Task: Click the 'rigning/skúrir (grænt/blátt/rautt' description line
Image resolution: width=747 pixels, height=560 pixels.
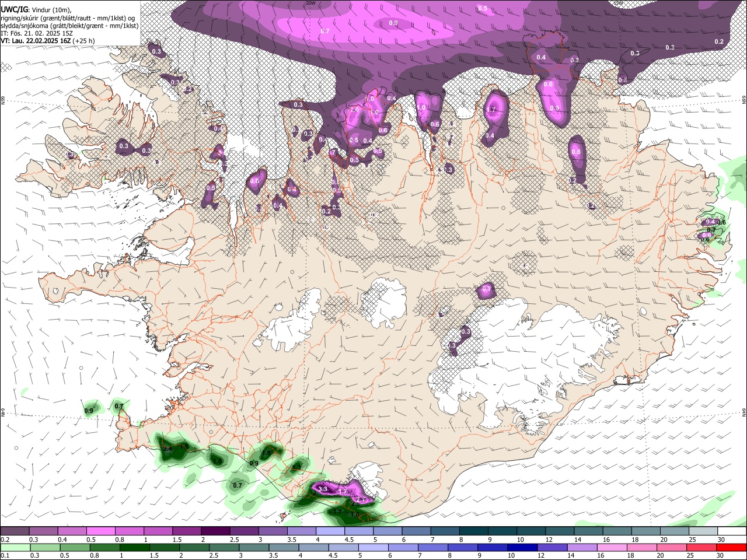Action: pyautogui.click(x=46, y=17)
